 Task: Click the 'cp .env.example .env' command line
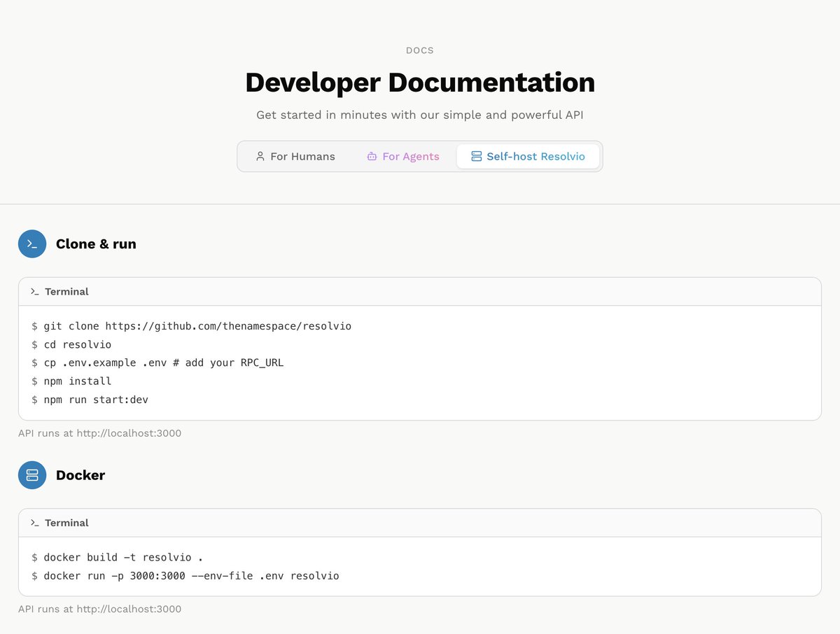pos(157,362)
